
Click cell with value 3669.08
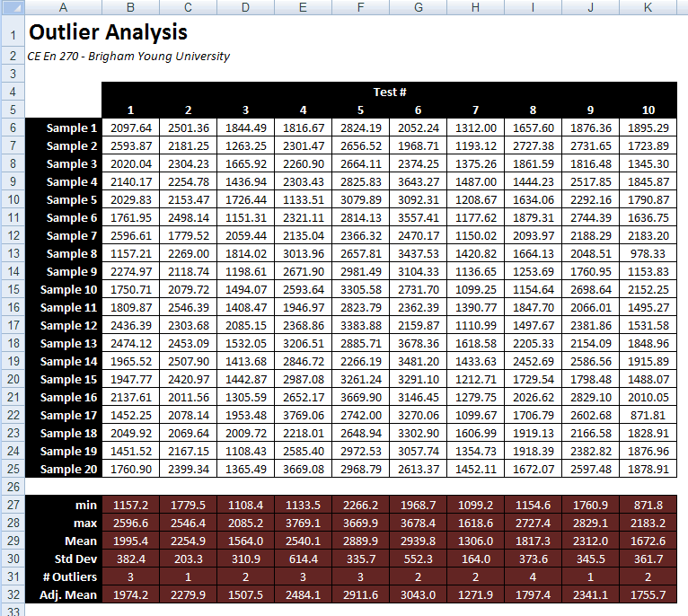pyautogui.click(x=304, y=469)
